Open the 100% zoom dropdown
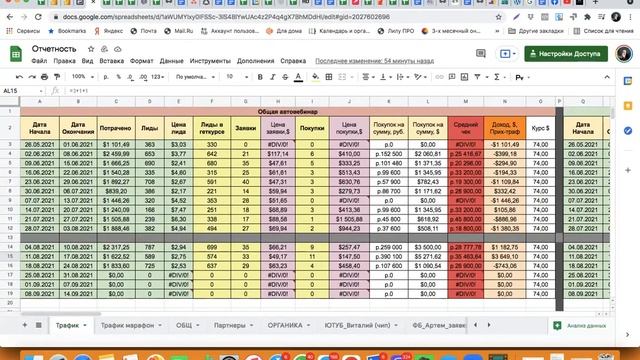The image size is (640, 360). point(82,77)
